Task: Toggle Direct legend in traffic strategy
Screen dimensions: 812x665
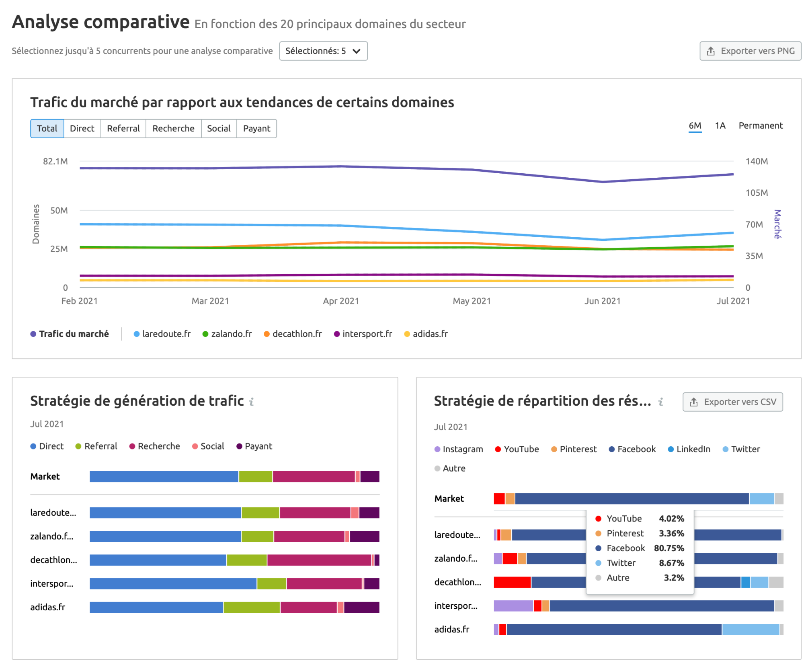Action: [x=47, y=446]
